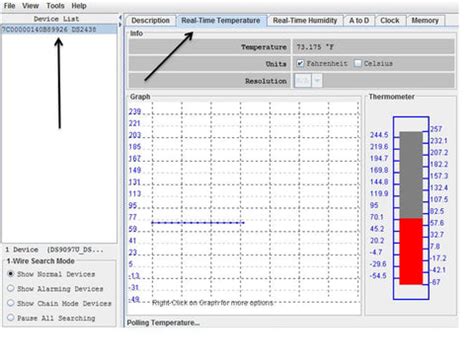Switch to the Clock tab

point(390,21)
